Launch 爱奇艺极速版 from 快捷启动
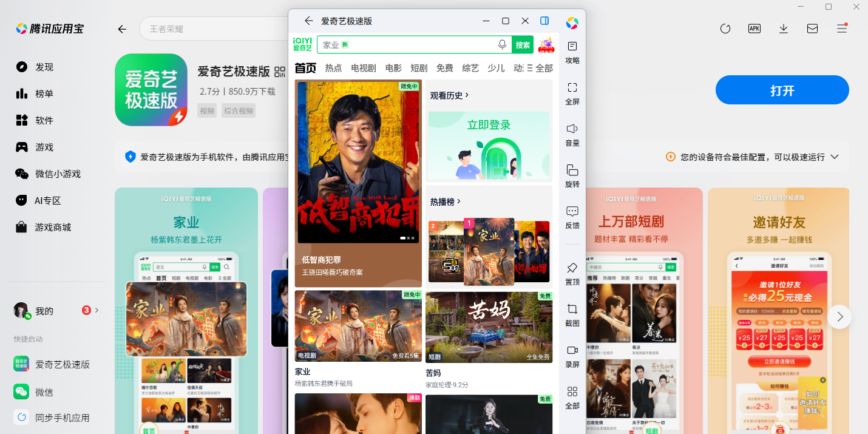 (52, 364)
